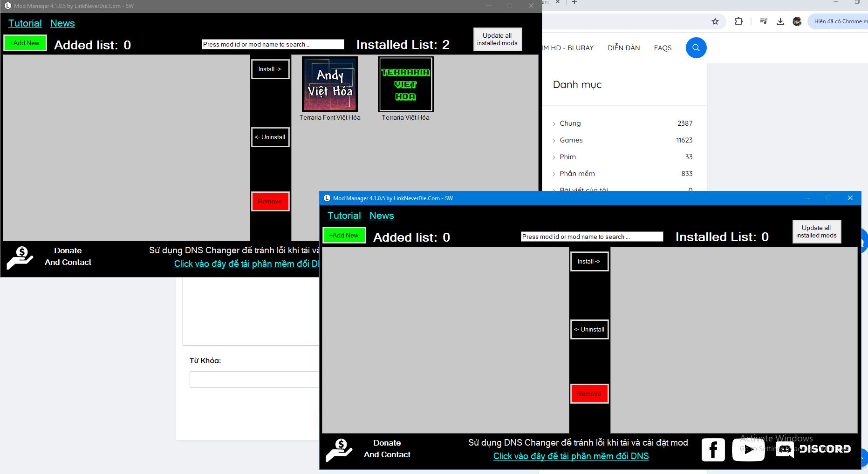The height and width of the screenshot is (474, 868).
Task: Open the Chrome downloads icon
Action: 780,21
